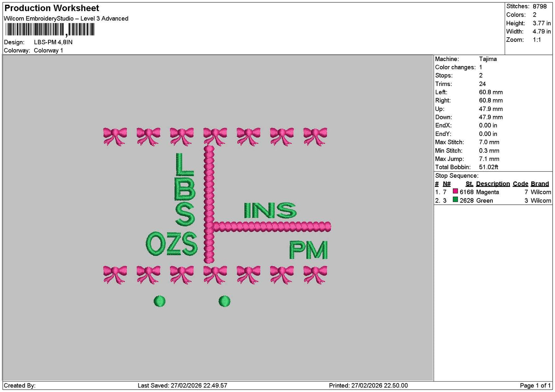Select the right green dot below the bows
The width and height of the screenshot is (555, 392).
tap(224, 301)
